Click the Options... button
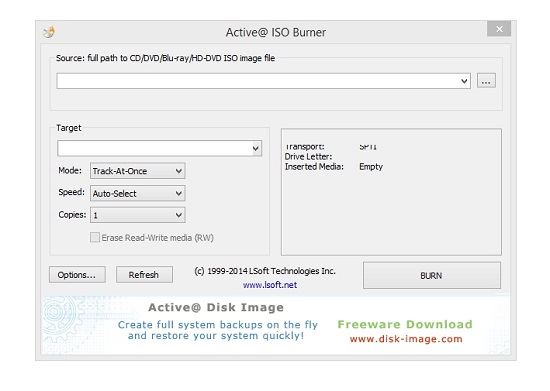Image resolution: width=550 pixels, height=391 pixels. pyautogui.click(x=77, y=275)
